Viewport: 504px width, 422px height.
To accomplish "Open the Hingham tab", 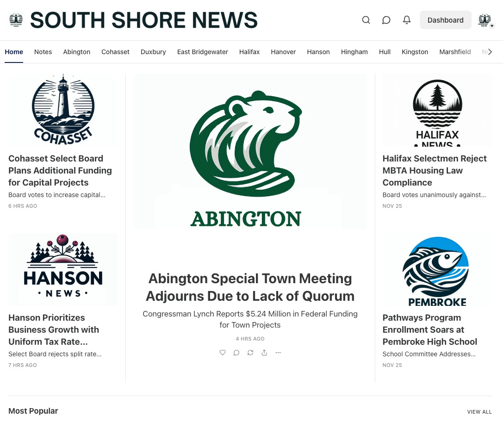I will tap(354, 52).
